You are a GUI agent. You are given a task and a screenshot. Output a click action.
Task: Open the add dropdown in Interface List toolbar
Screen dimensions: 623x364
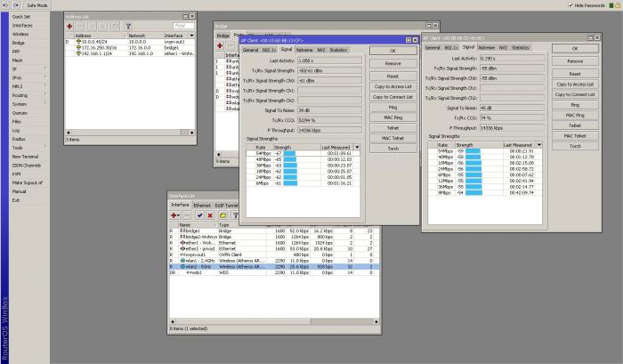click(174, 215)
